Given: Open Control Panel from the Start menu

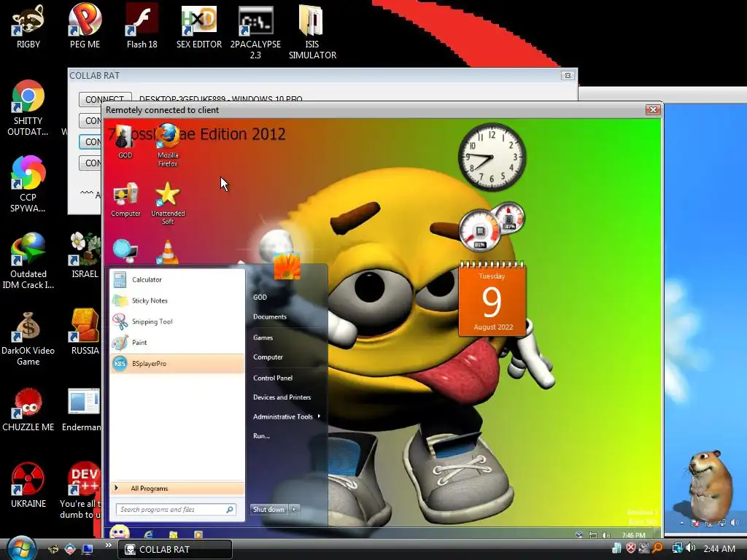Looking at the screenshot, I should tap(273, 378).
